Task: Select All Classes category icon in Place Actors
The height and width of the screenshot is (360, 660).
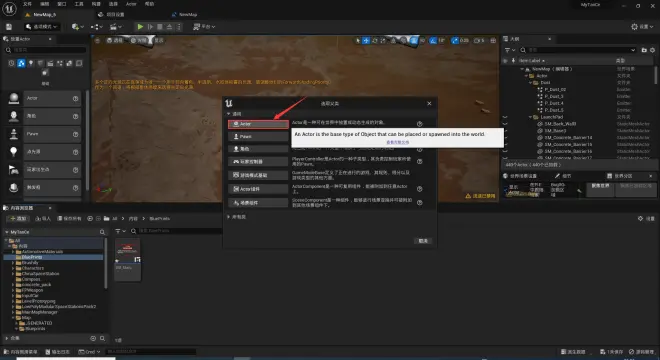Action: [45, 73]
